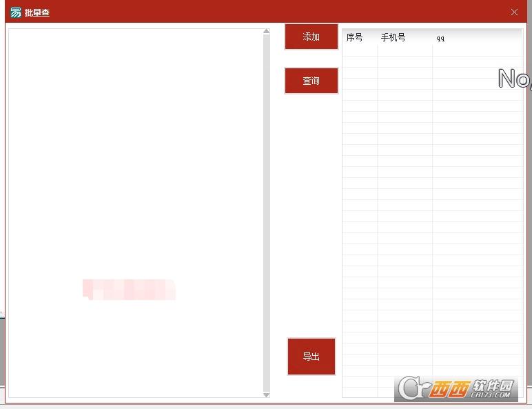The height and width of the screenshot is (409, 532).
Task: Sort by the qq column header
Action: coord(478,37)
